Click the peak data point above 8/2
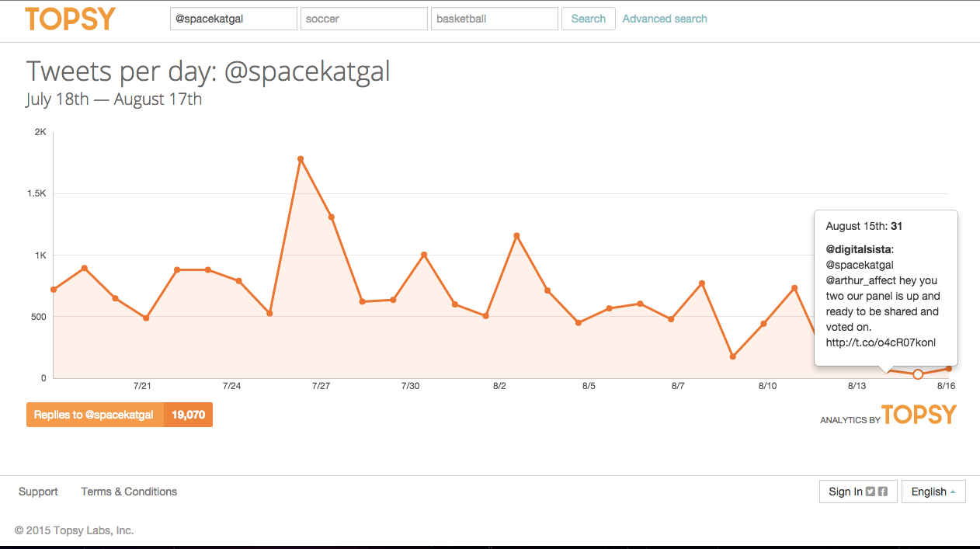The image size is (980, 549). [x=516, y=236]
